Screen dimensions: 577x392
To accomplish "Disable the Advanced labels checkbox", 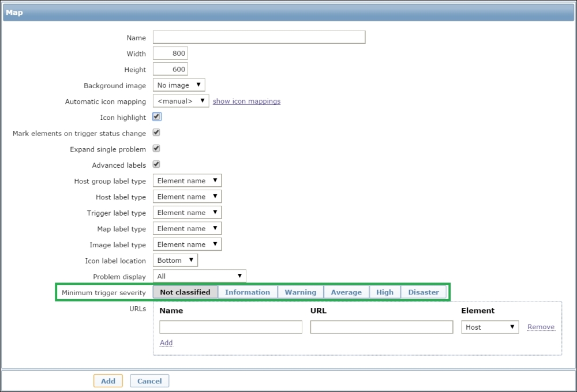I will [156, 164].
